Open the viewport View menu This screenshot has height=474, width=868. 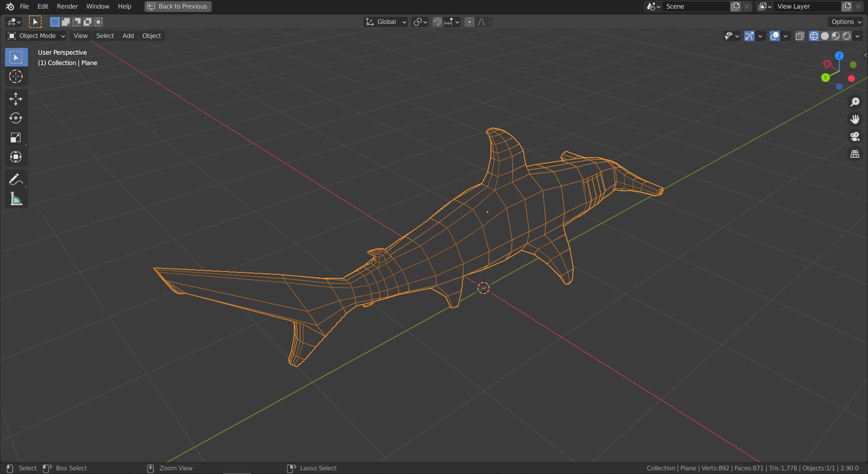tap(80, 36)
